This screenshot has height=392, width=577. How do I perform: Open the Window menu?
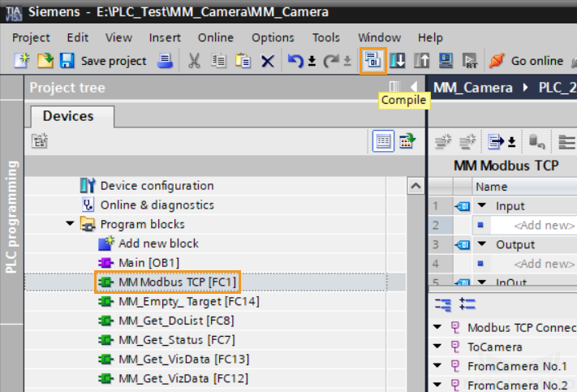pyautogui.click(x=380, y=37)
